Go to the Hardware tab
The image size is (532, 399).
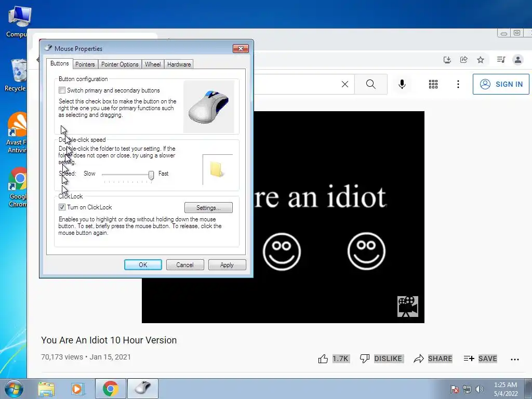pyautogui.click(x=179, y=64)
